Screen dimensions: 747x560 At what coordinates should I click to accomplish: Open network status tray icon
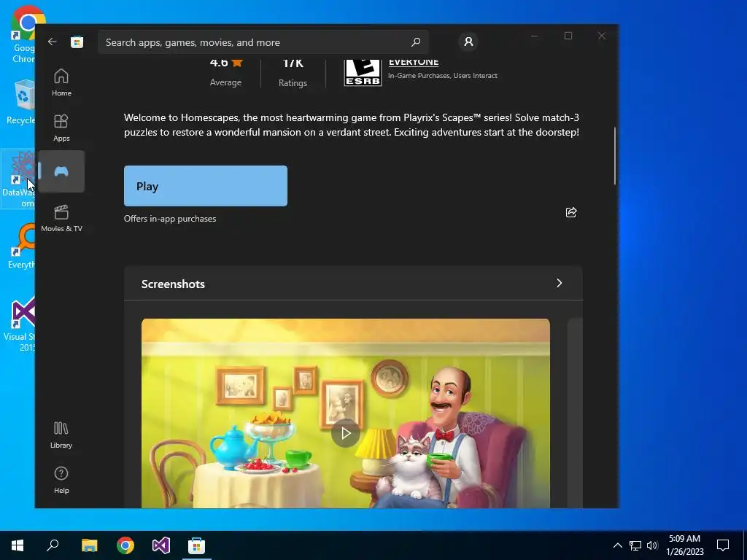(x=635, y=545)
